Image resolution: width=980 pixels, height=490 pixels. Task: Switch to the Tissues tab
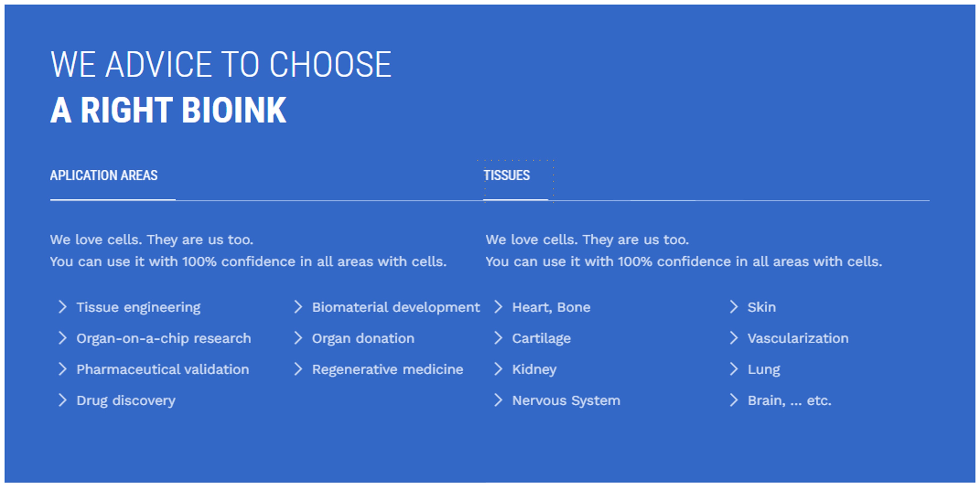(506, 176)
